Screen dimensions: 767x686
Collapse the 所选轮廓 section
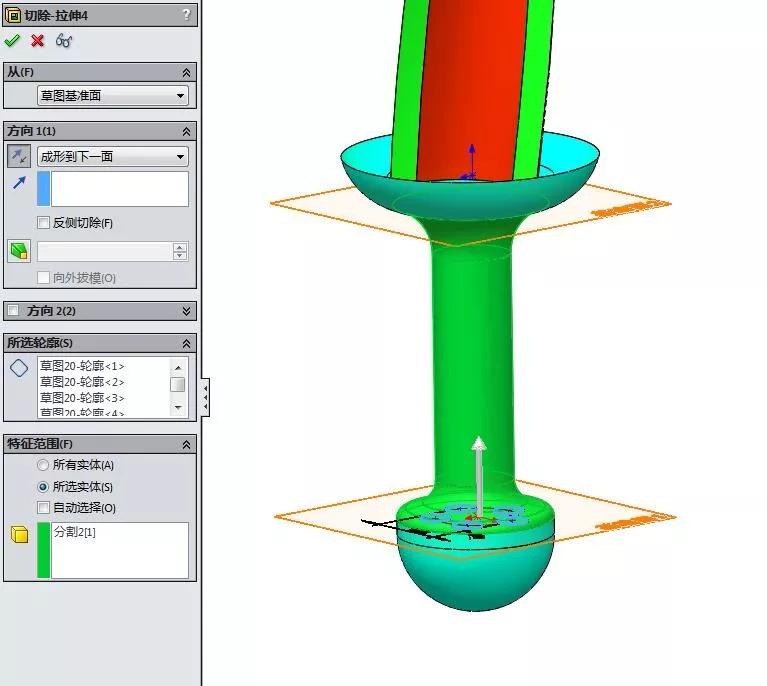(186, 344)
